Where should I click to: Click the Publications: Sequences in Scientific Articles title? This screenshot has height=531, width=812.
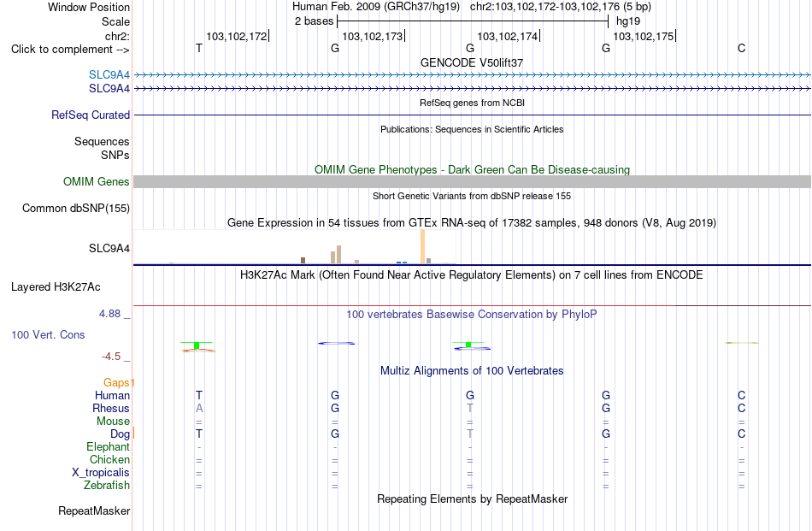[472, 129]
